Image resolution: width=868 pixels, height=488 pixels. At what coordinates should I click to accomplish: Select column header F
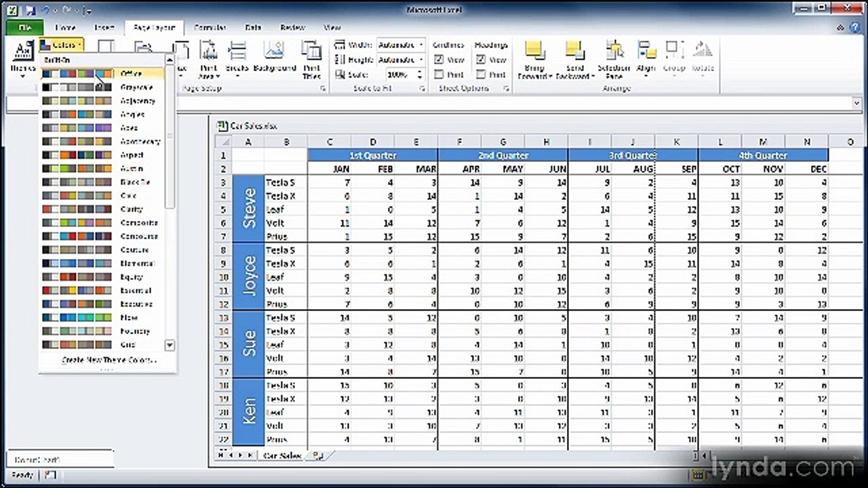pos(459,142)
